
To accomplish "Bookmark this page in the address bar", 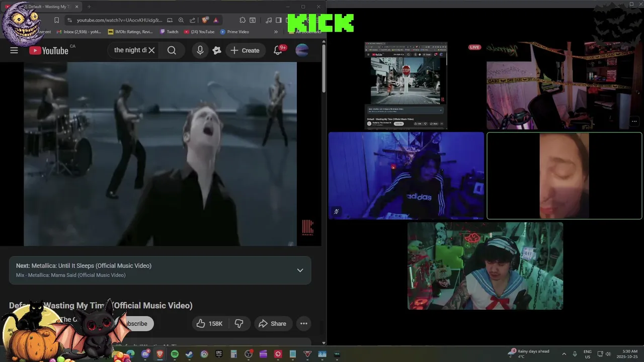I will tap(56, 20).
